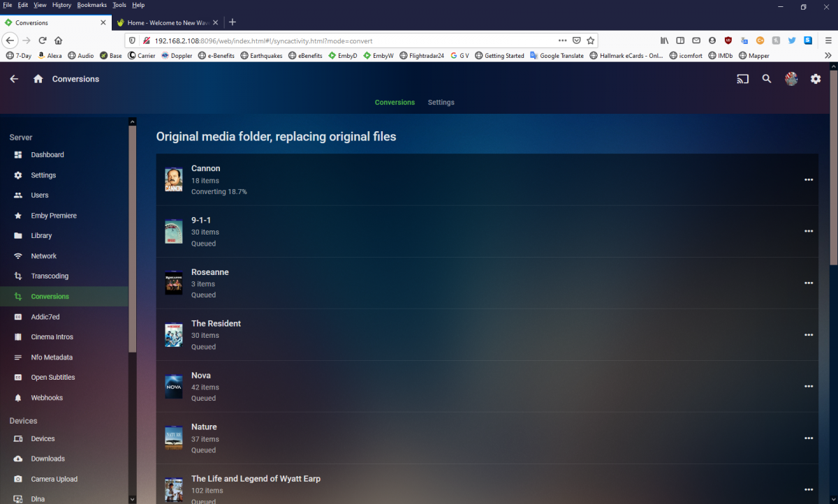The height and width of the screenshot is (504, 838).
Task: Open Camera Upload sidebar entry
Action: 64,480
